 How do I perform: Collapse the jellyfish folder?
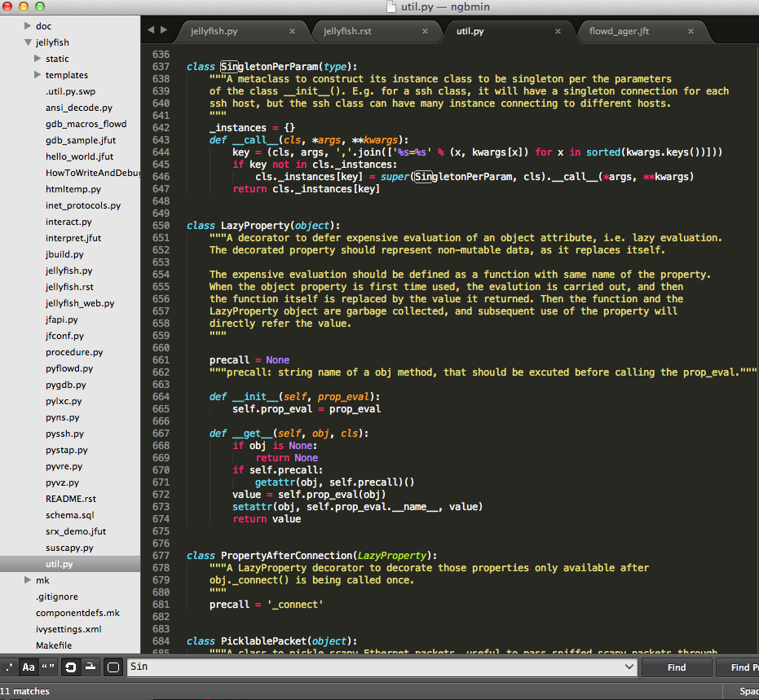[28, 42]
